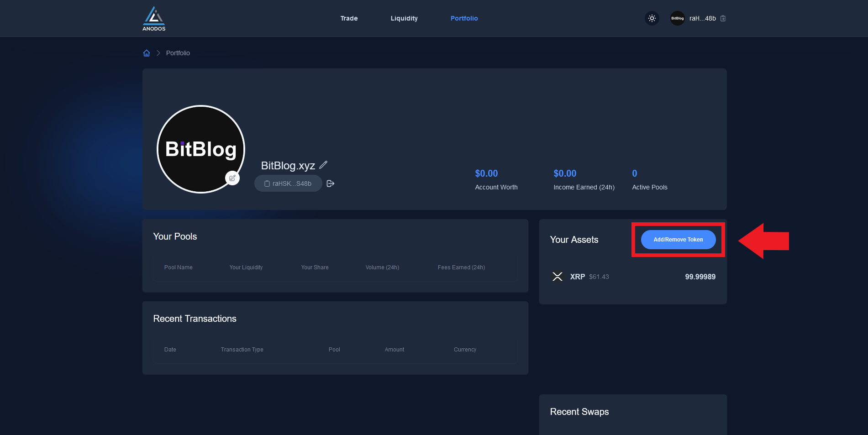
Task: Open the Liquidity tab
Action: click(404, 18)
